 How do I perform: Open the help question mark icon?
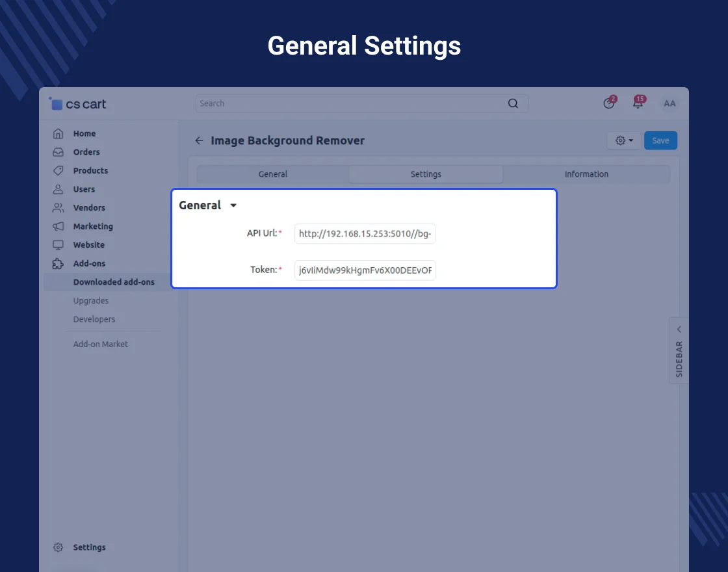coord(609,103)
